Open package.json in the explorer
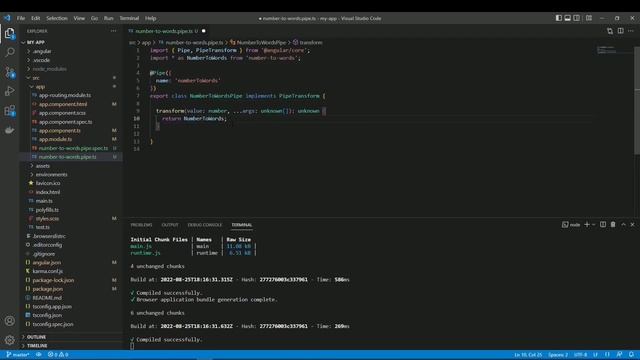Image resolution: width=640 pixels, height=360 pixels. coord(47,289)
